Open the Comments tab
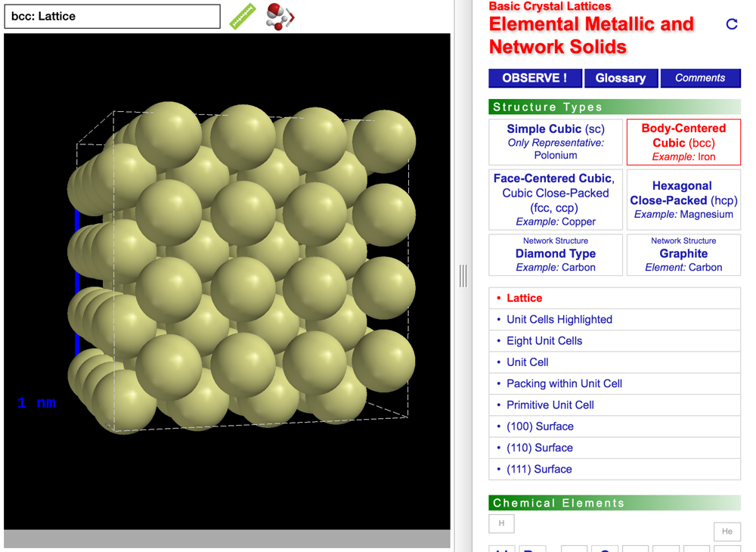 click(700, 78)
